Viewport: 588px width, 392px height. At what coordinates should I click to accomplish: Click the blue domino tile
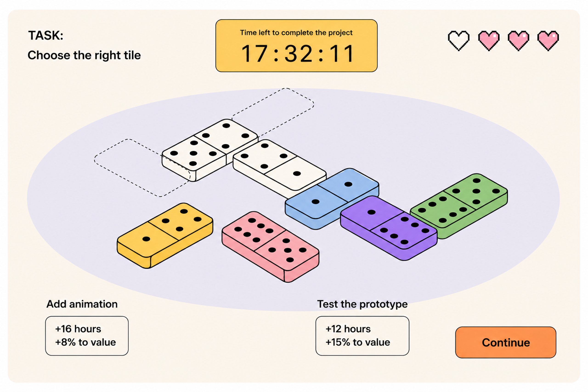click(x=332, y=198)
